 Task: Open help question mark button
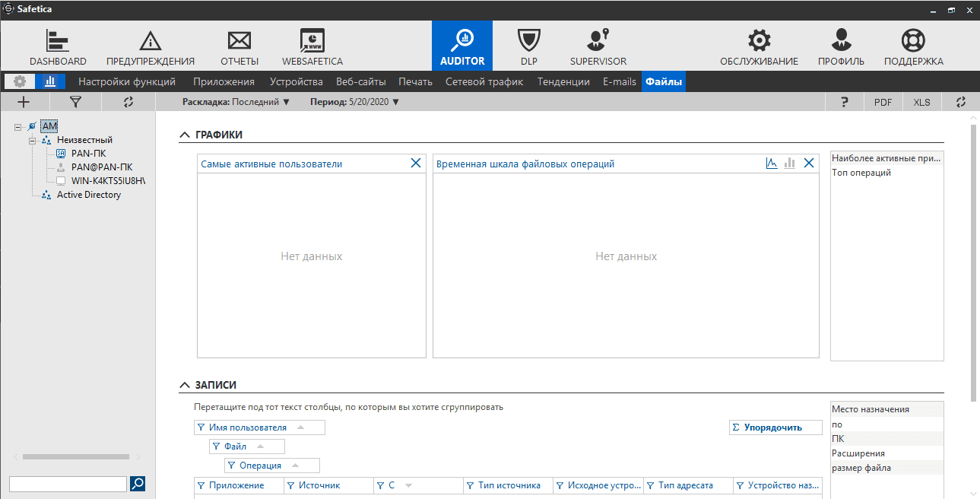pos(845,102)
